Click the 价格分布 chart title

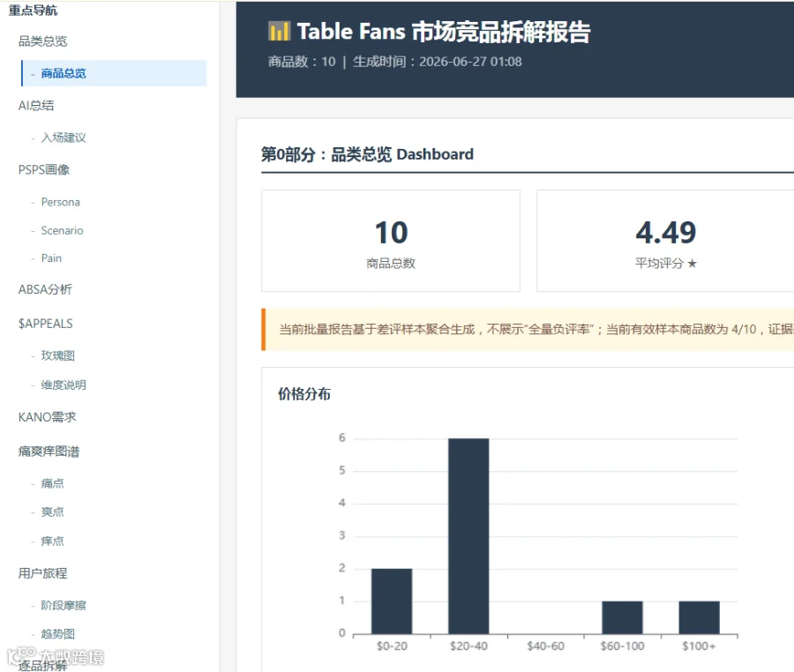point(303,393)
